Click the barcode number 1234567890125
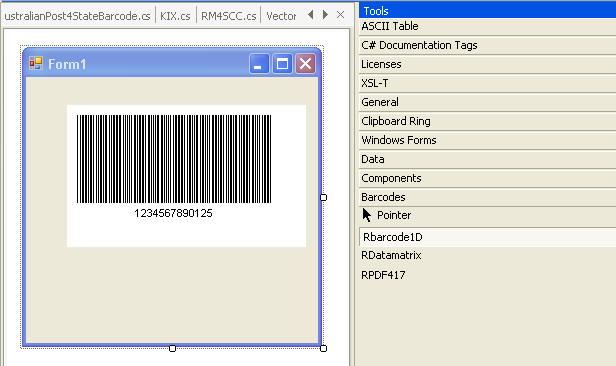Viewport: 616px width, 366px height. 173,213
